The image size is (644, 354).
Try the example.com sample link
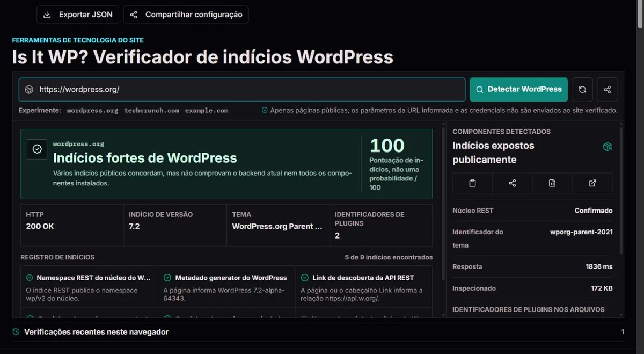click(x=207, y=110)
